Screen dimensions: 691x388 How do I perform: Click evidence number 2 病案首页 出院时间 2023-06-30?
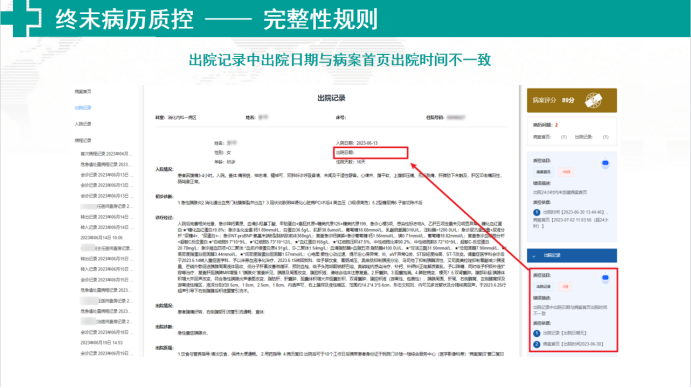568,344
